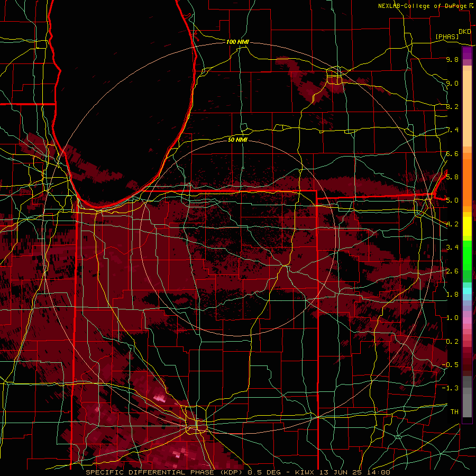476x476 pixels.
Task: Click the -0.5 legend value
Action: tap(450, 364)
